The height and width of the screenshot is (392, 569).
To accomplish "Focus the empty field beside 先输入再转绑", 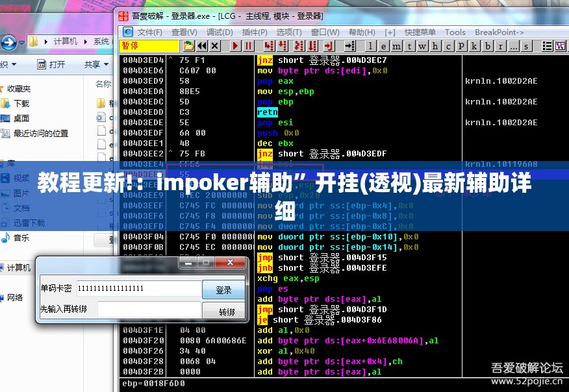I will click(x=149, y=310).
